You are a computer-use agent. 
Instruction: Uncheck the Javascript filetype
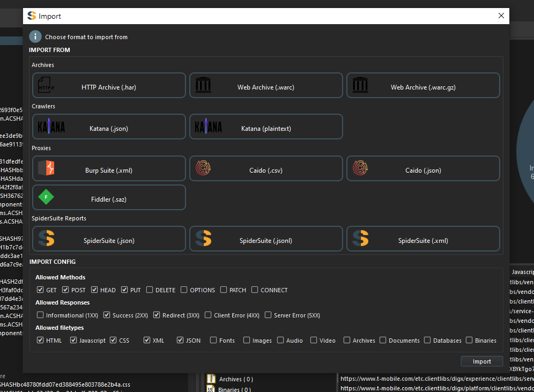(73, 340)
